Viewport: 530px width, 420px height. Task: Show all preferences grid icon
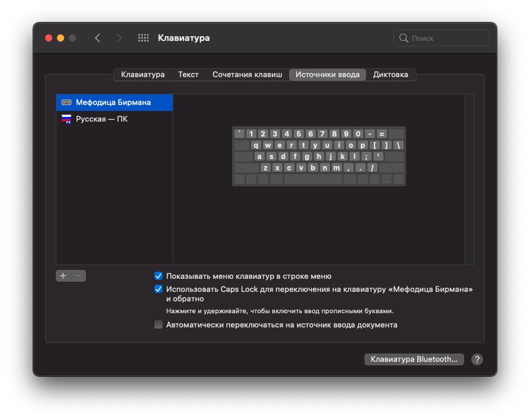[x=143, y=38]
